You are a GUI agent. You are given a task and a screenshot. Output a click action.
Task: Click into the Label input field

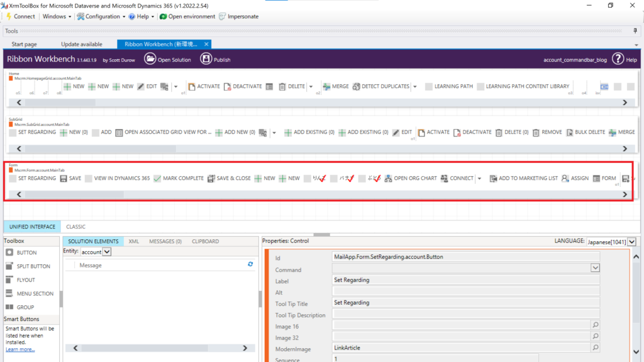(x=465, y=280)
